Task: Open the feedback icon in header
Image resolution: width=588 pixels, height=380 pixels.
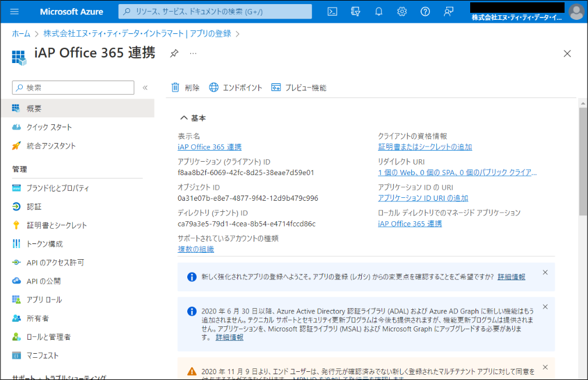Action: tap(449, 12)
